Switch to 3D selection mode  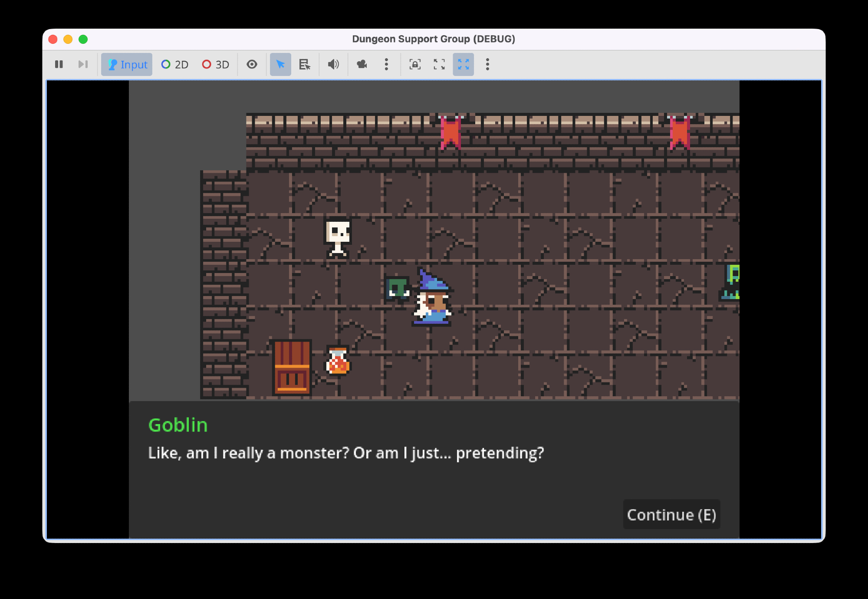point(215,64)
